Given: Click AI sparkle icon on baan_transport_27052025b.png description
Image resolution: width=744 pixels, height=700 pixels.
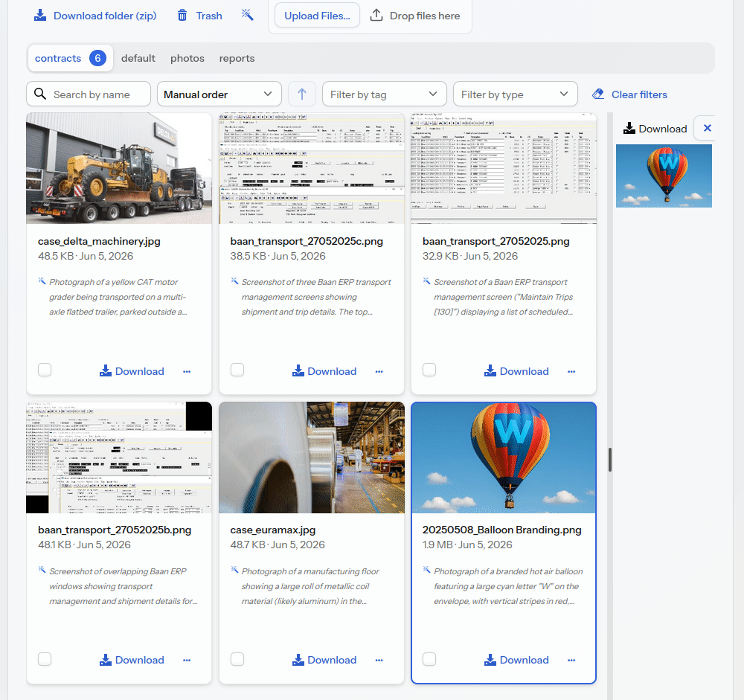Looking at the screenshot, I should (x=42, y=570).
